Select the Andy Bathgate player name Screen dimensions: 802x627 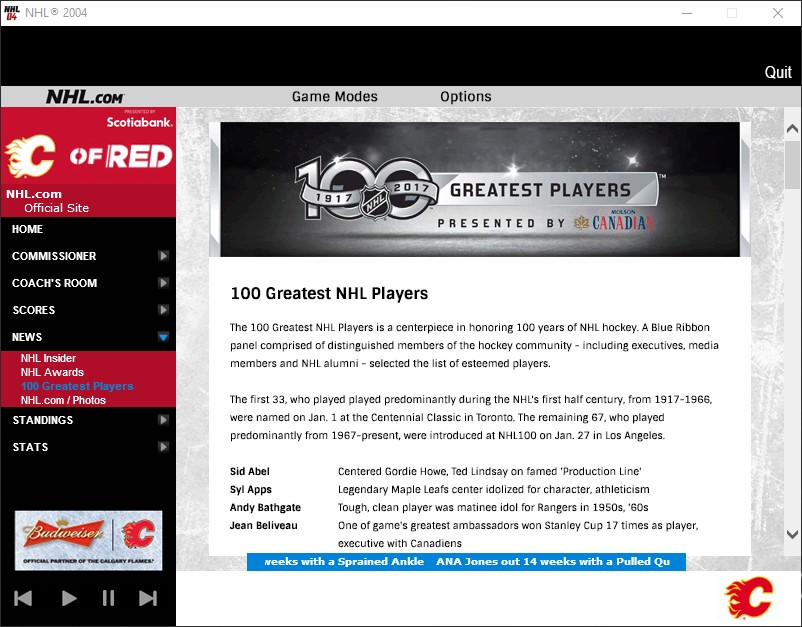tap(265, 507)
